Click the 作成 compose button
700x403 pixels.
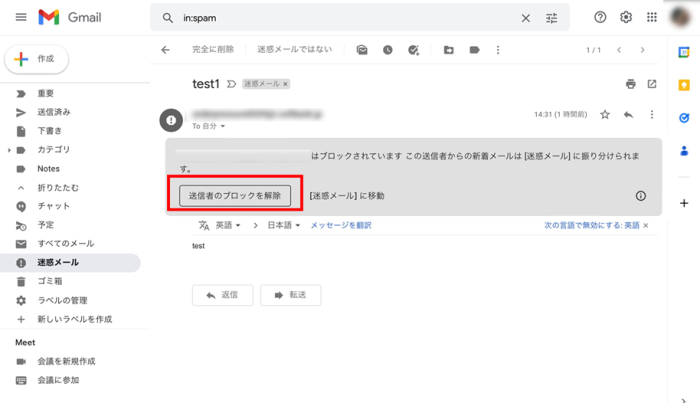[37, 59]
